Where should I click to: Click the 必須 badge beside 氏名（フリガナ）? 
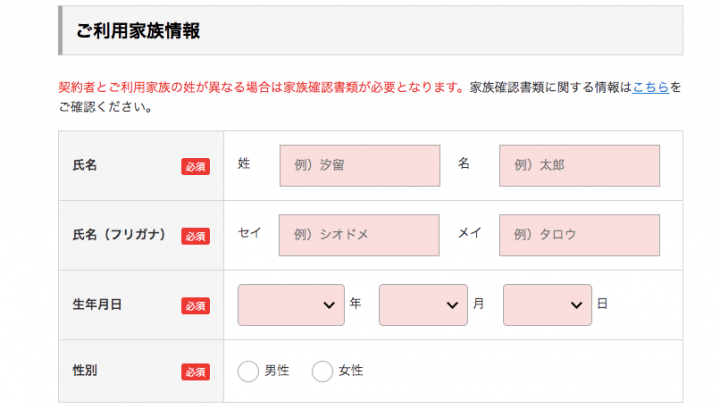195,236
